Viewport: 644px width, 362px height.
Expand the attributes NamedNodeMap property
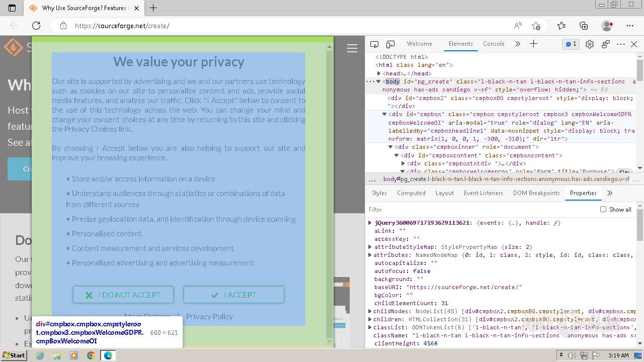[x=370, y=255]
